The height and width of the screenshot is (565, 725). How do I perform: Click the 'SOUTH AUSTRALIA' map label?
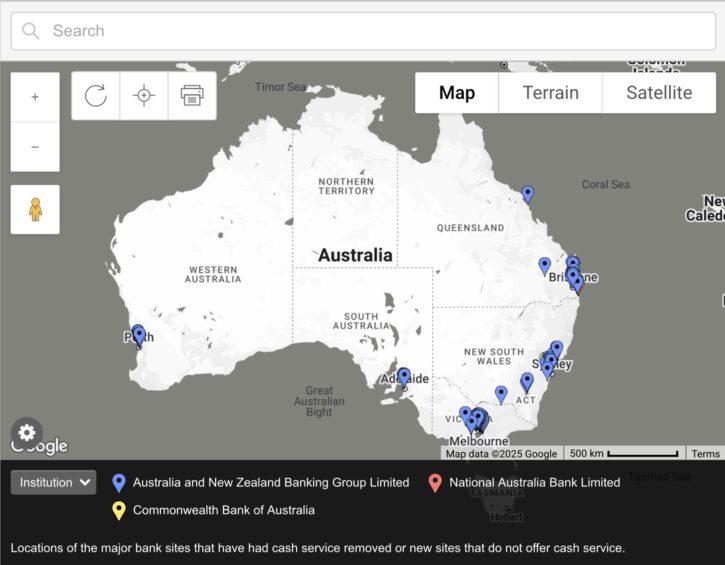click(361, 321)
